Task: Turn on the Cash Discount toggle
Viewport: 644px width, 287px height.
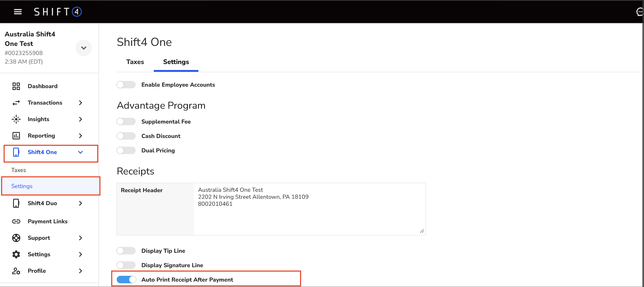Action: point(126,136)
